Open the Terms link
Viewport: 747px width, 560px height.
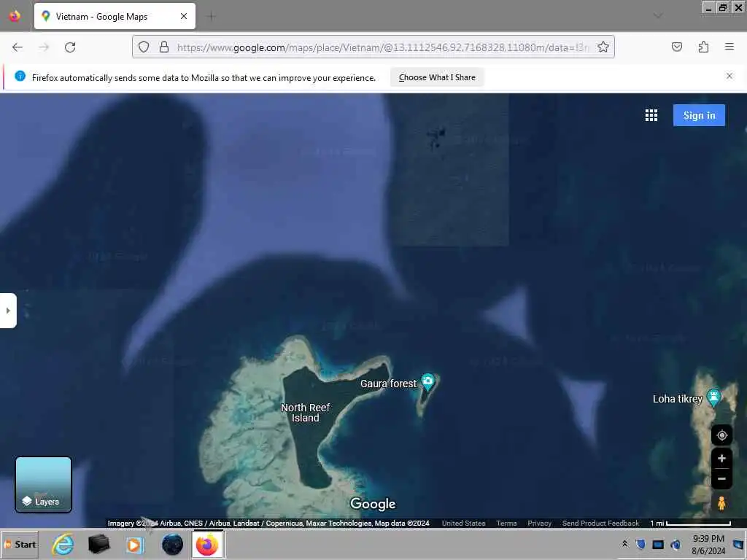[x=506, y=523]
